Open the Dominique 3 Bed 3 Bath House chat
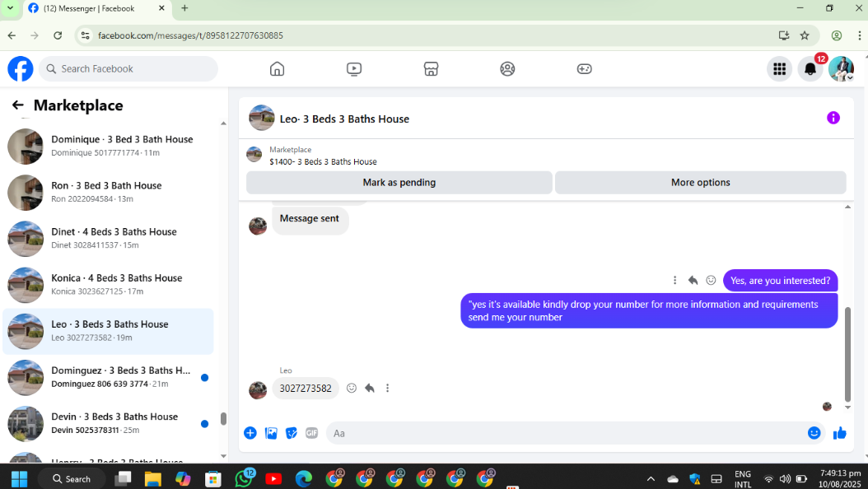Viewport: 868px width, 489px height. pyautogui.click(x=109, y=146)
